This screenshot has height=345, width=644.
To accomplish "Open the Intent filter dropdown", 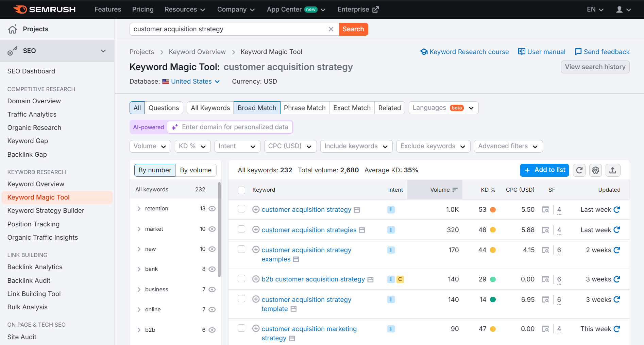I will [237, 146].
